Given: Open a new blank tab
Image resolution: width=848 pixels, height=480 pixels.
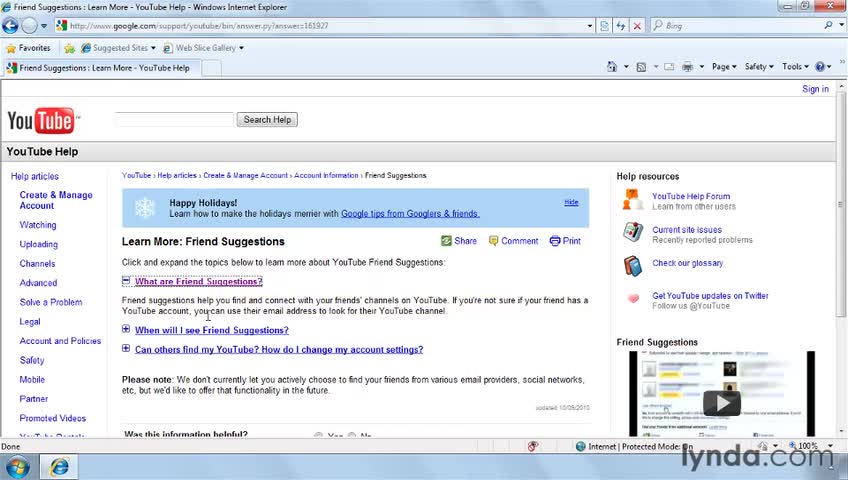Looking at the screenshot, I should point(211,68).
